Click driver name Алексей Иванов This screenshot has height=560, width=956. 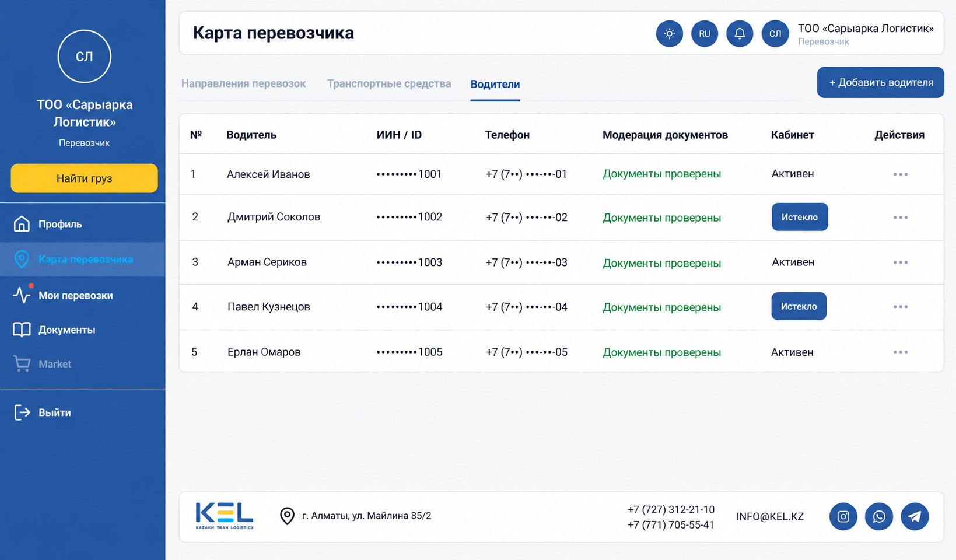[x=268, y=174]
